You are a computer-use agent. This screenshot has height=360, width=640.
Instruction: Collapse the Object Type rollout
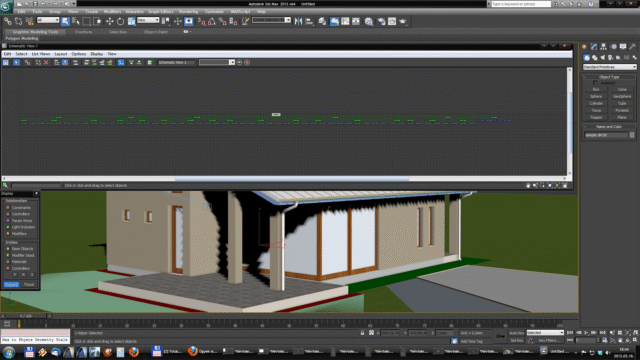coord(609,77)
